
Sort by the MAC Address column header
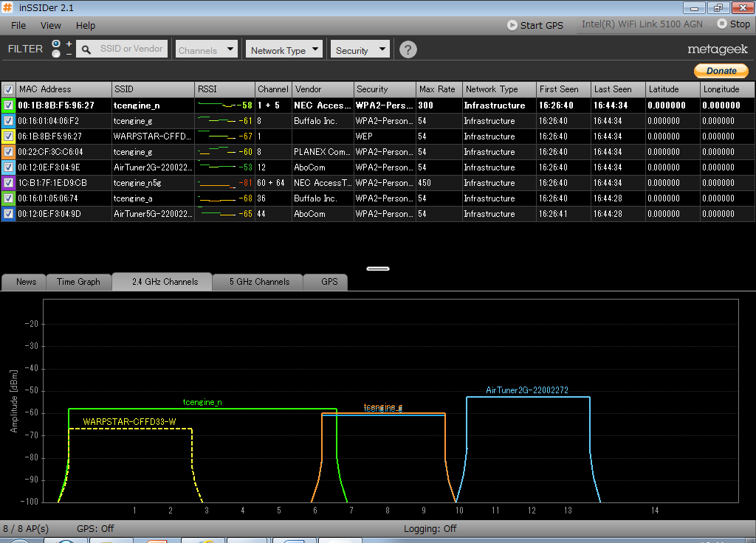click(63, 89)
